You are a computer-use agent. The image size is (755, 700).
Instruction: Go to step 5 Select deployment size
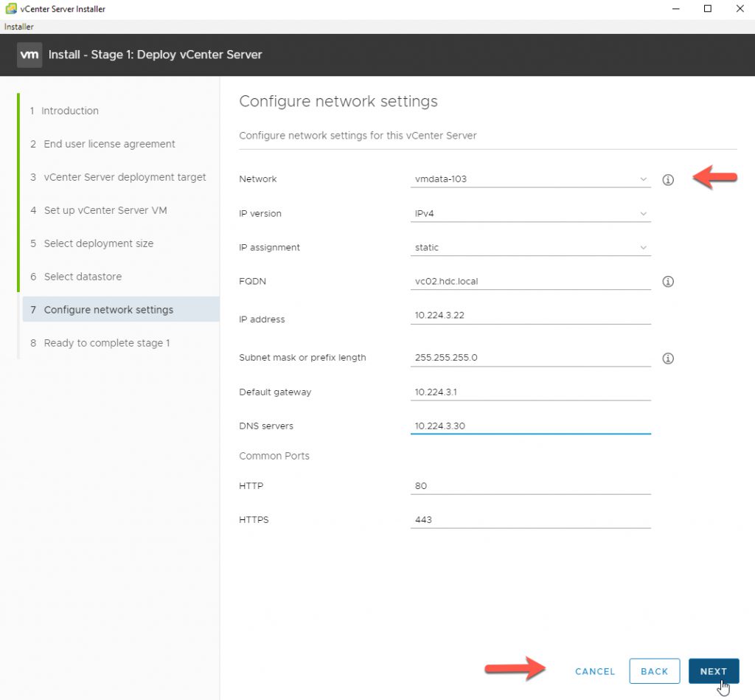(92, 243)
